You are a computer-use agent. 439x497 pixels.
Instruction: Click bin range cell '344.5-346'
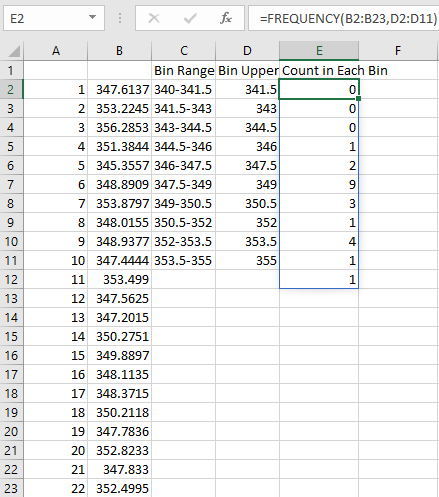[x=184, y=146]
